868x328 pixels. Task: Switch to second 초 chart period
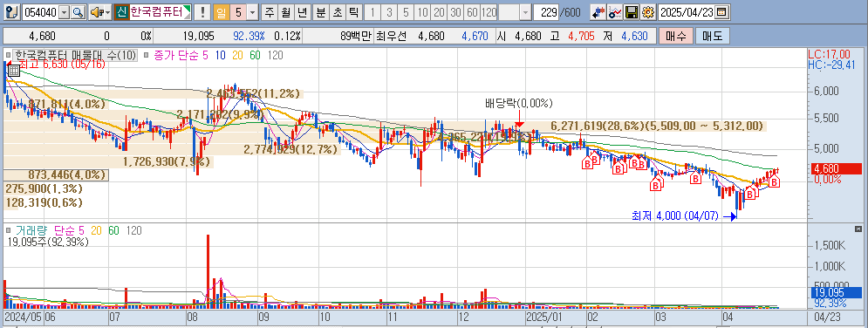[337, 11]
